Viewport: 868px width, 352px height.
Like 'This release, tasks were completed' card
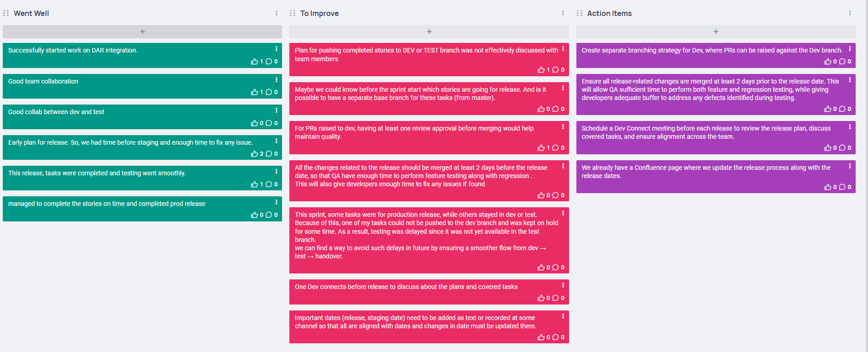254,184
